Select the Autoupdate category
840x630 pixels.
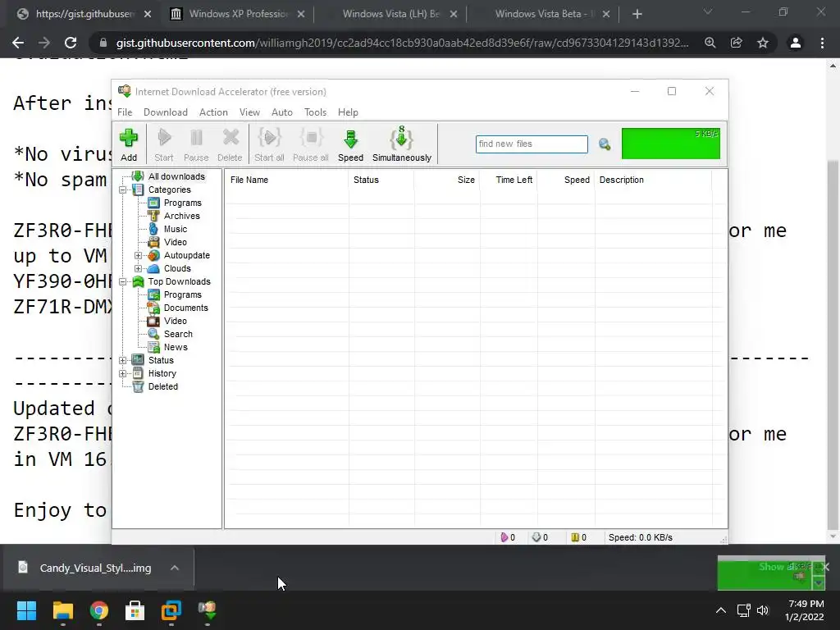click(x=186, y=256)
